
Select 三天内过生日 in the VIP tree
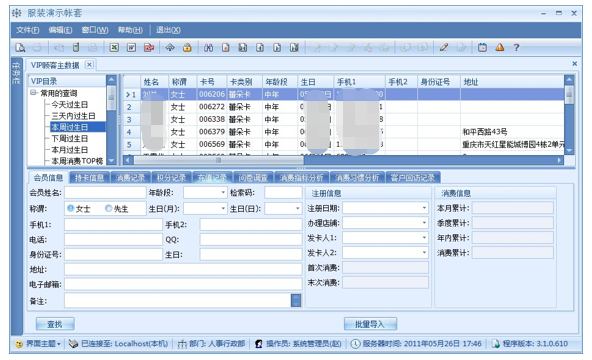click(73, 115)
